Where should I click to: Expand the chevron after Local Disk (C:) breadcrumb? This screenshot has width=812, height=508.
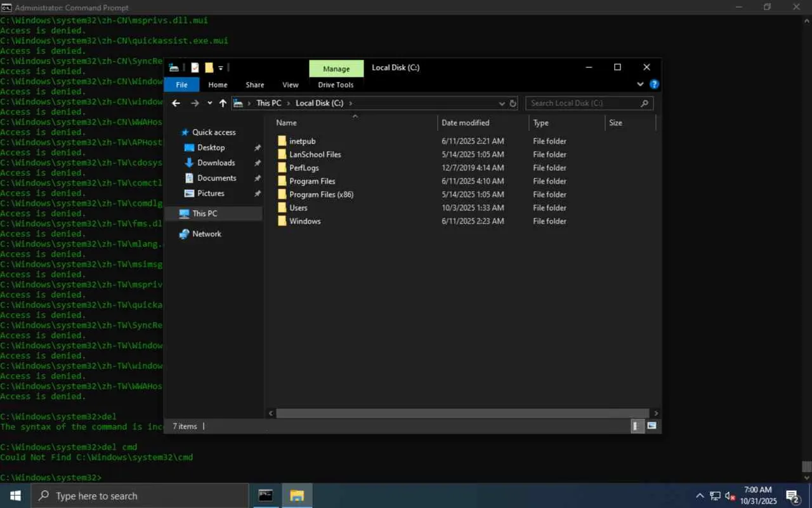click(350, 103)
